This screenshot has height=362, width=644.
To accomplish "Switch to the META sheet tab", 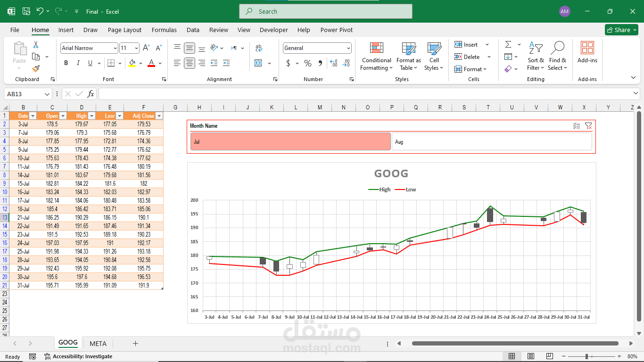I will pyautogui.click(x=98, y=343).
